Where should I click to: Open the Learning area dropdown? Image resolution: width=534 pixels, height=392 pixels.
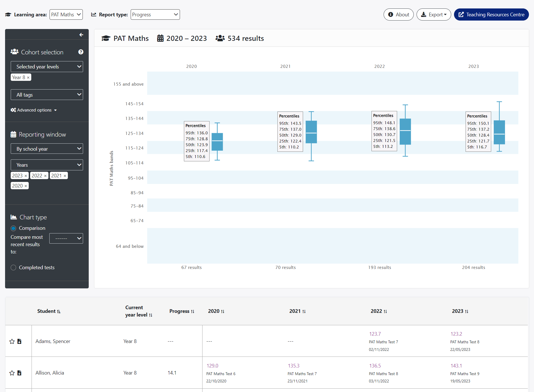point(66,15)
